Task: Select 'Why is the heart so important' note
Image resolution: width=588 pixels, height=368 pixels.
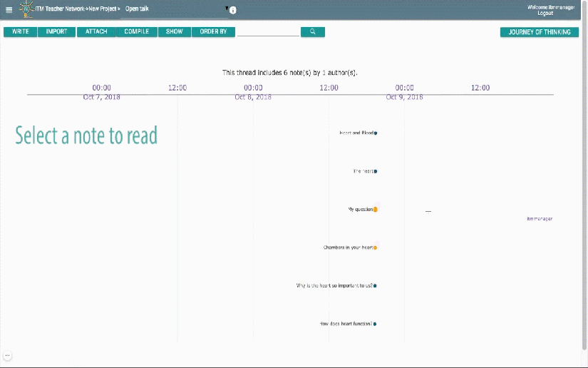Action: point(375,286)
